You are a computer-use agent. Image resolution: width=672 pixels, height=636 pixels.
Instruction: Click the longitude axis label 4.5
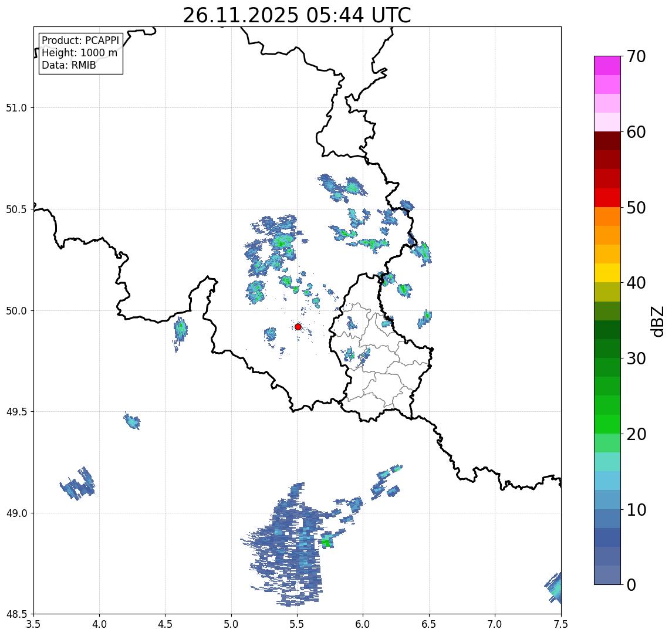click(166, 624)
